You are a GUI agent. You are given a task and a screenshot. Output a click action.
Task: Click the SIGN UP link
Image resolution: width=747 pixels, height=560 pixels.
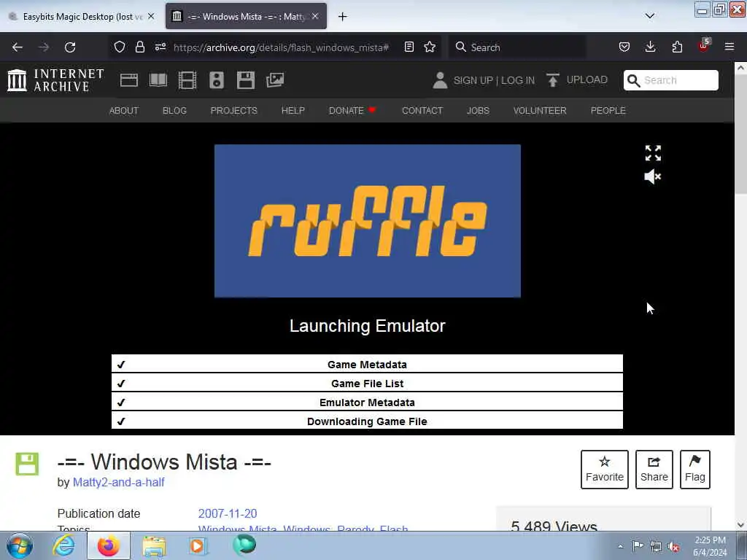click(x=473, y=80)
